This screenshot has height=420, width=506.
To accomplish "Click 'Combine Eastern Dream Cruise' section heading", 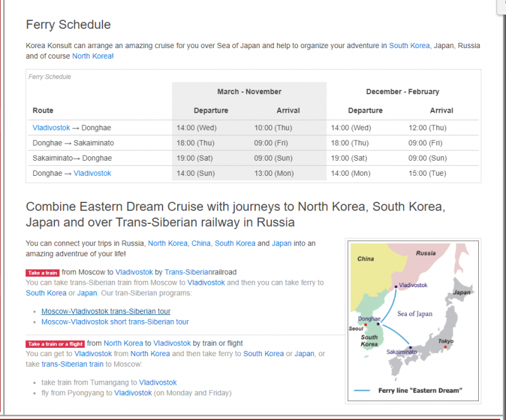I will [235, 214].
